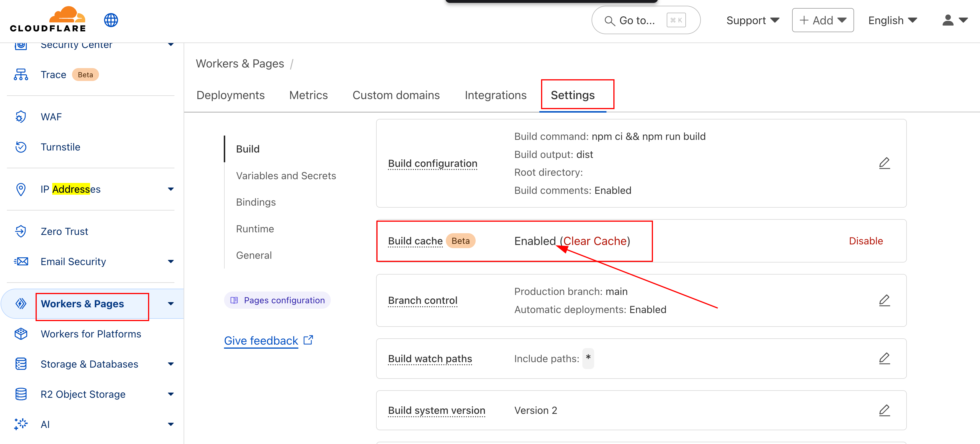The width and height of the screenshot is (980, 444).
Task: Disable the build cache
Action: 866,241
